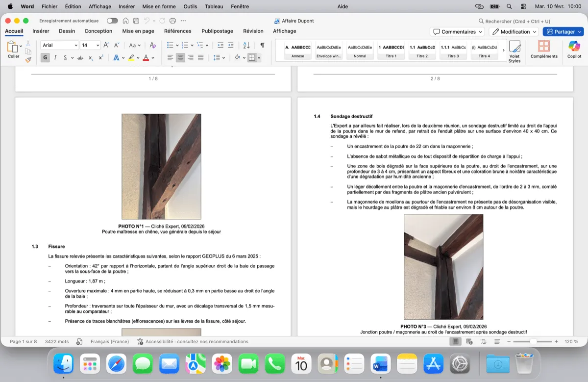Click the Rechercher search field

[x=514, y=21]
